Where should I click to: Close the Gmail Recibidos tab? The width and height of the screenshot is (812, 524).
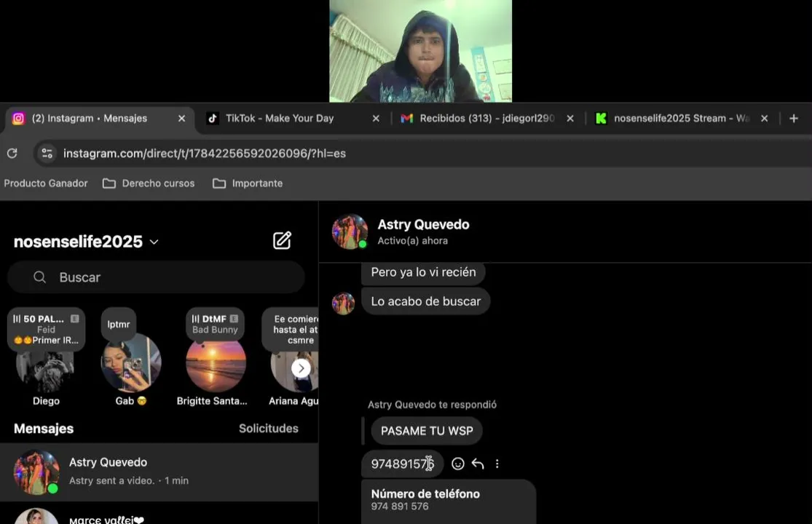click(570, 119)
